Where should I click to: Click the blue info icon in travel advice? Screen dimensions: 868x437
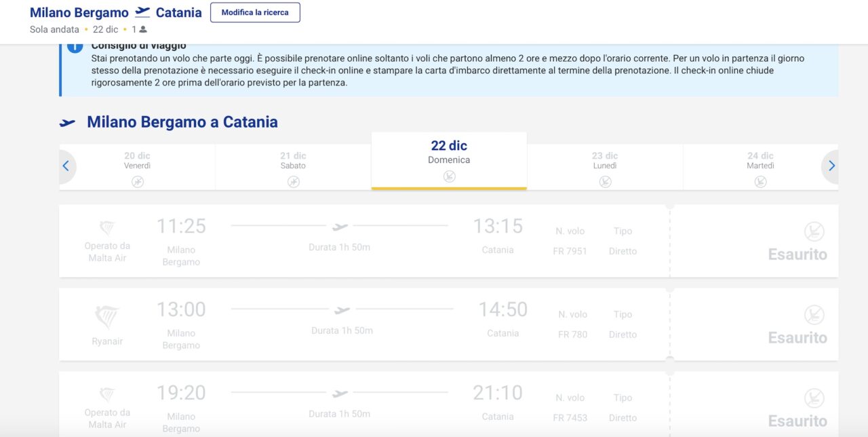(x=75, y=48)
